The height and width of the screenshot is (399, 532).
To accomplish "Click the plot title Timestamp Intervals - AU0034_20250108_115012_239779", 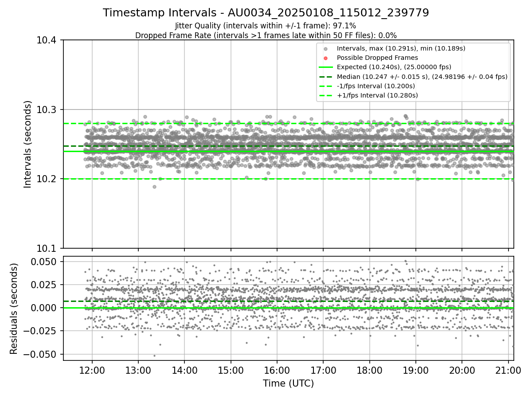I will (266, 13).
